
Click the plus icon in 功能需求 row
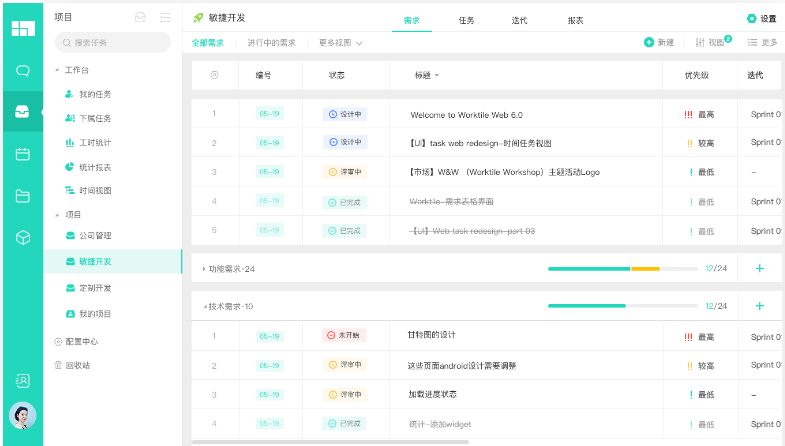click(759, 268)
